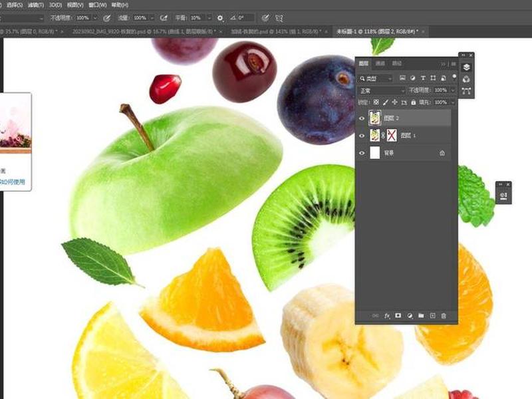The width and height of the screenshot is (532, 399).
Task: Open the 3D(D) menu
Action: pos(55,5)
